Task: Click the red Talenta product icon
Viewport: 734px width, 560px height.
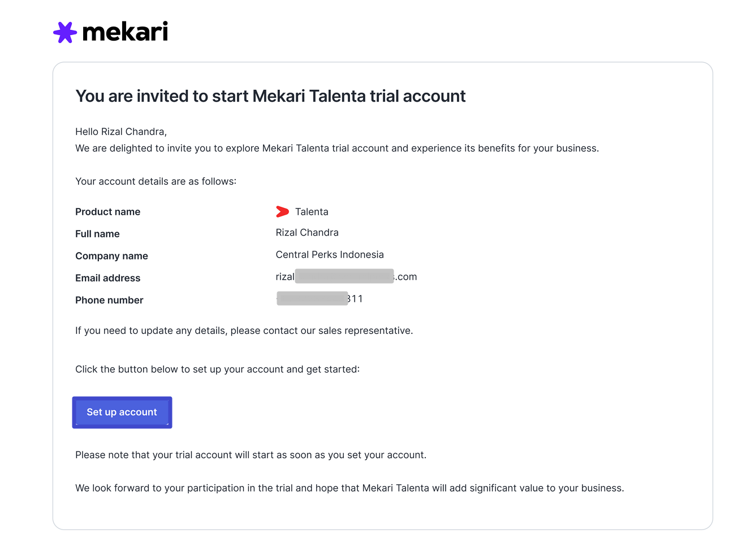Action: coord(282,212)
